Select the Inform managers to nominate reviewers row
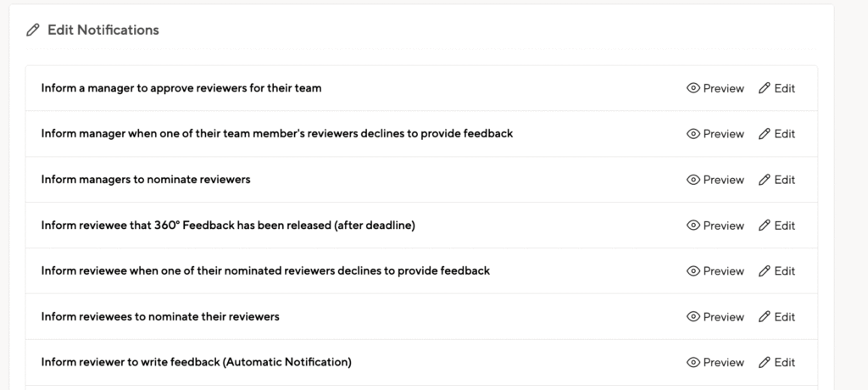The image size is (868, 390). click(421, 180)
